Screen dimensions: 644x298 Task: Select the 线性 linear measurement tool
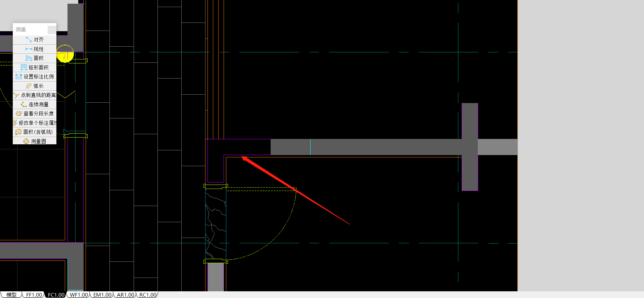[x=35, y=49]
